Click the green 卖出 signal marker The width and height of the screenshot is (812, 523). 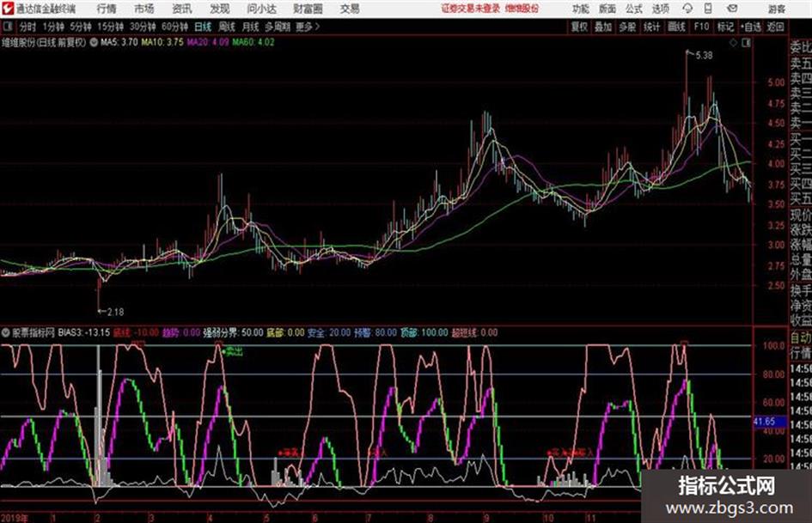[x=233, y=352]
